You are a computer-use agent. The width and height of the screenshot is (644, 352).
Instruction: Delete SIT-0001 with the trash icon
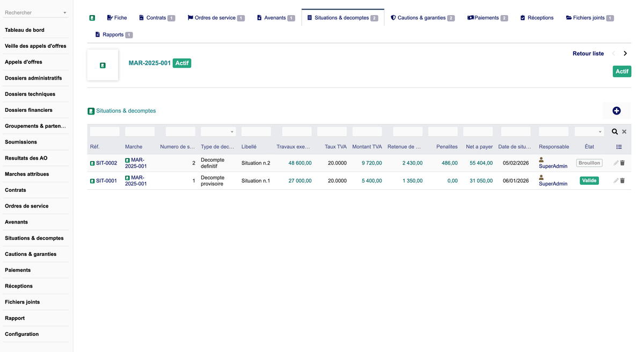click(x=623, y=181)
